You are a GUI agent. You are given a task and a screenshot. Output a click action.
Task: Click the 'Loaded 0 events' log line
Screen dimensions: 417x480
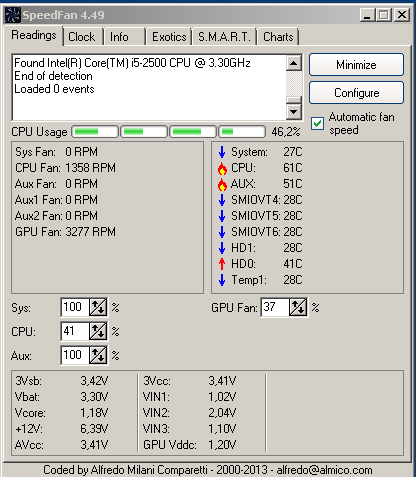click(x=54, y=89)
